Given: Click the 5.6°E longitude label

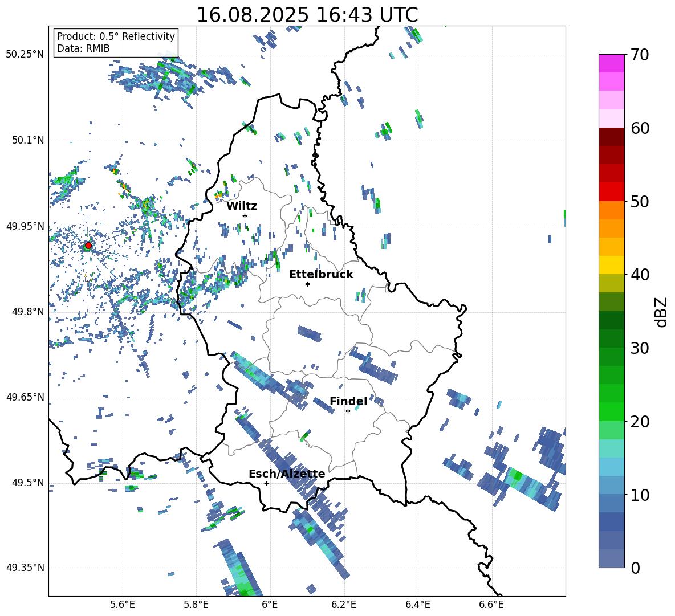Looking at the screenshot, I should [123, 605].
